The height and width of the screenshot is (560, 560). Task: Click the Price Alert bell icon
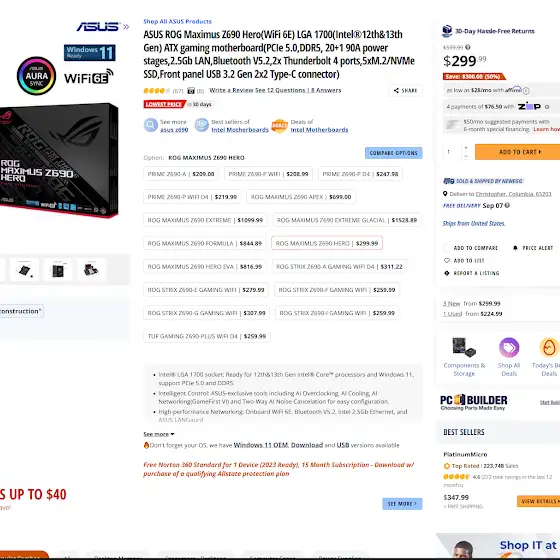click(x=515, y=248)
